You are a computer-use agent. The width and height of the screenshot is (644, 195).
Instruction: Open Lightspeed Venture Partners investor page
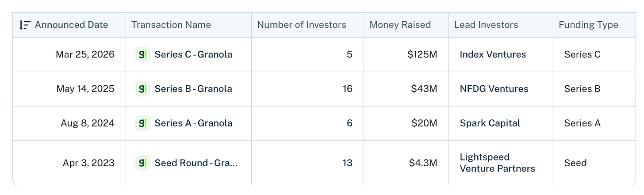[x=497, y=163]
